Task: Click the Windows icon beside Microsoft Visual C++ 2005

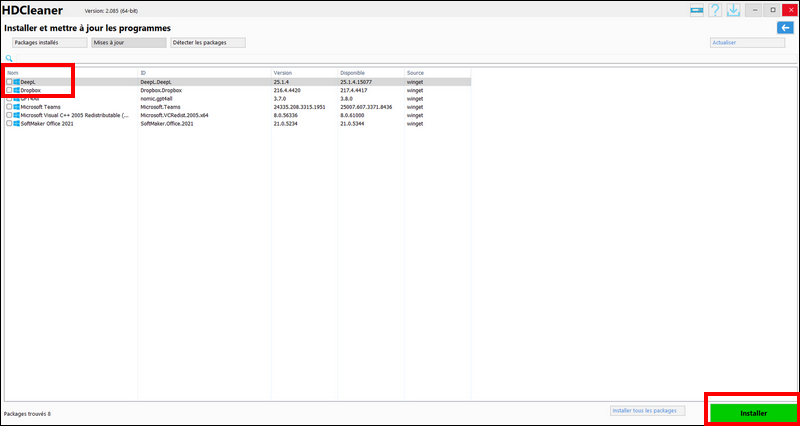Action: 17,115
